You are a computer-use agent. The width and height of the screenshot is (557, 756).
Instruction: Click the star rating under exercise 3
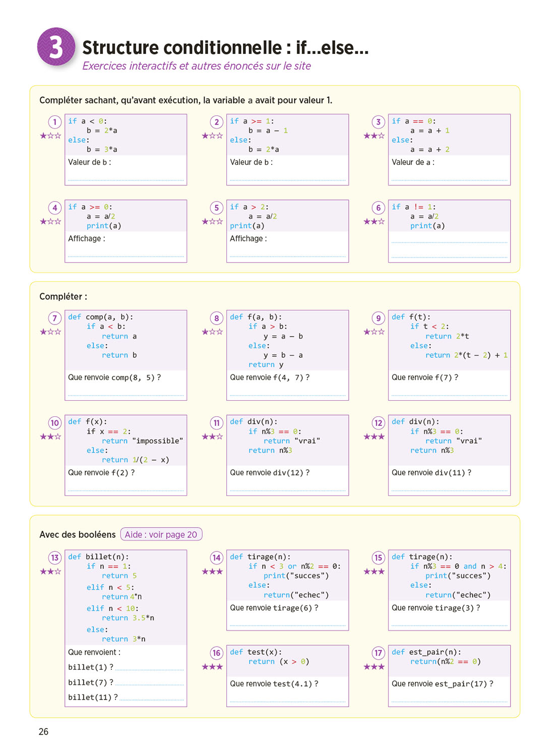coord(374,136)
